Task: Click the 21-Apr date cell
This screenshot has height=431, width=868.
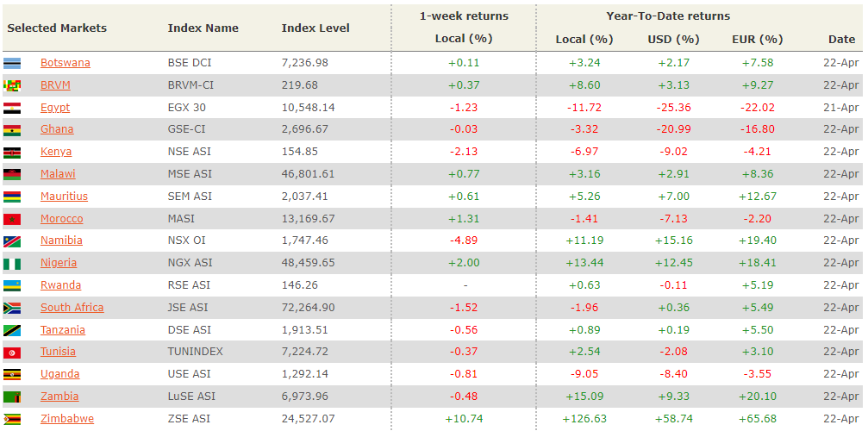Action: tap(840, 108)
